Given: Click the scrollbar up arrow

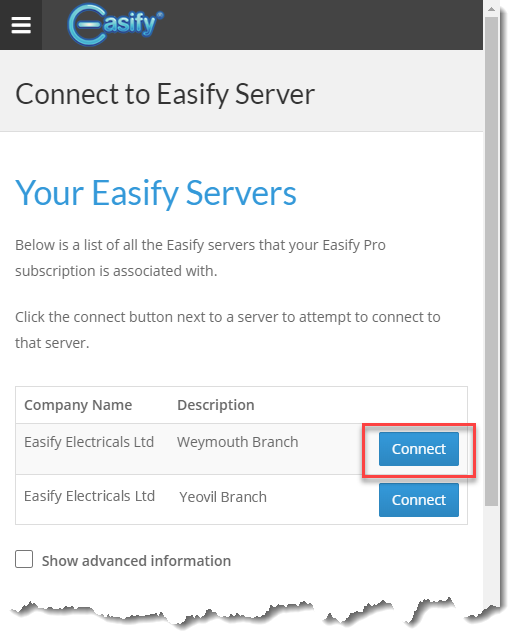Looking at the screenshot, I should click(x=491, y=9).
